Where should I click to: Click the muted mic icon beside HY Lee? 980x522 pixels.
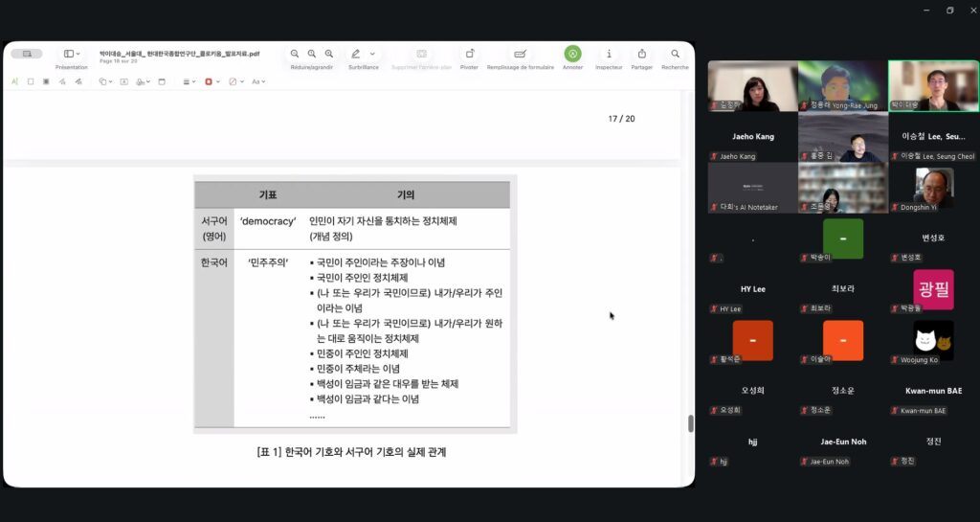tap(714, 309)
